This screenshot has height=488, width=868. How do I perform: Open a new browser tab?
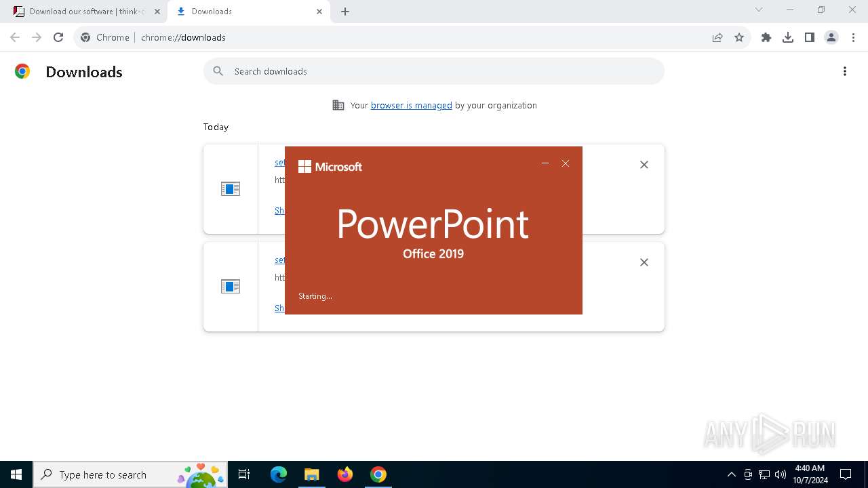click(345, 12)
